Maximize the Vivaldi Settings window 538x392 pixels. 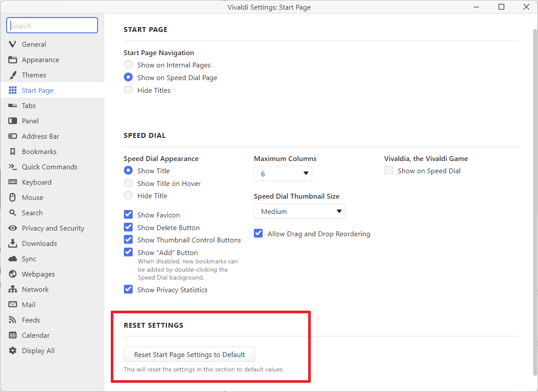point(502,7)
